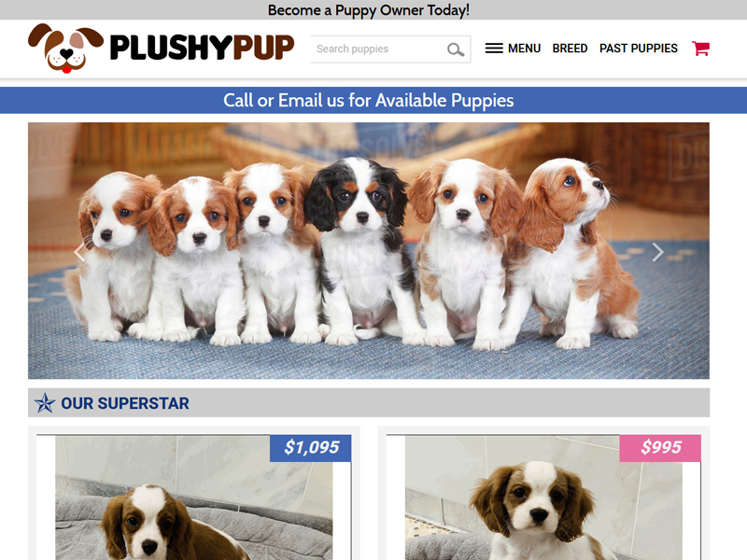
Task: Show the next carousel slide
Action: pos(657,252)
